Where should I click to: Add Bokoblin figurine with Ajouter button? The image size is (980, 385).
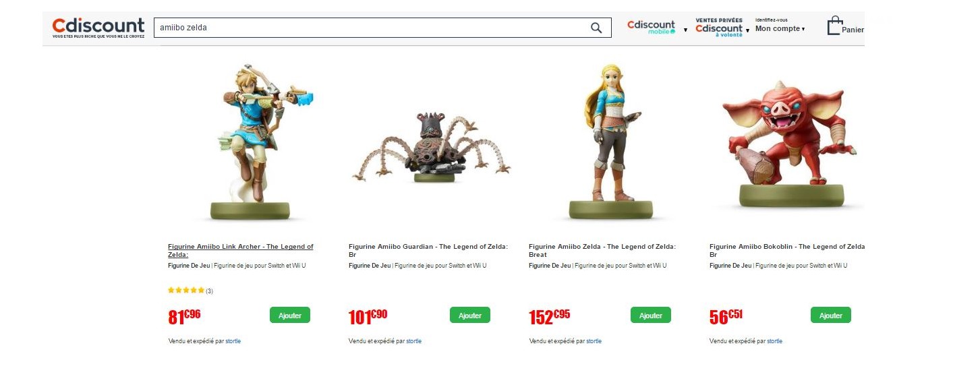pos(831,316)
